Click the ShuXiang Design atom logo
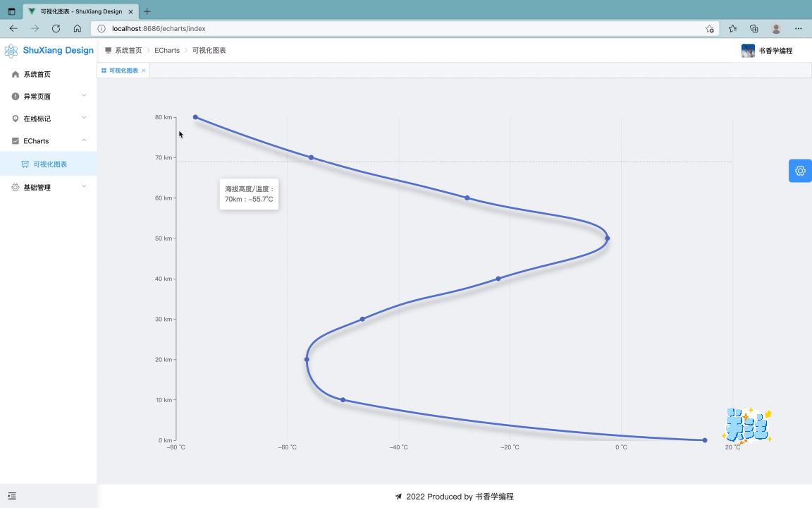This screenshot has width=812, height=508. (11, 51)
